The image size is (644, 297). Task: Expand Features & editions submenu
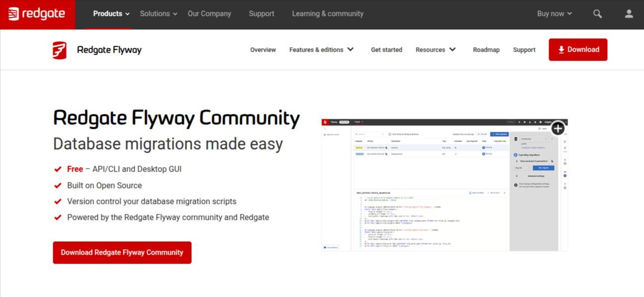pos(322,50)
